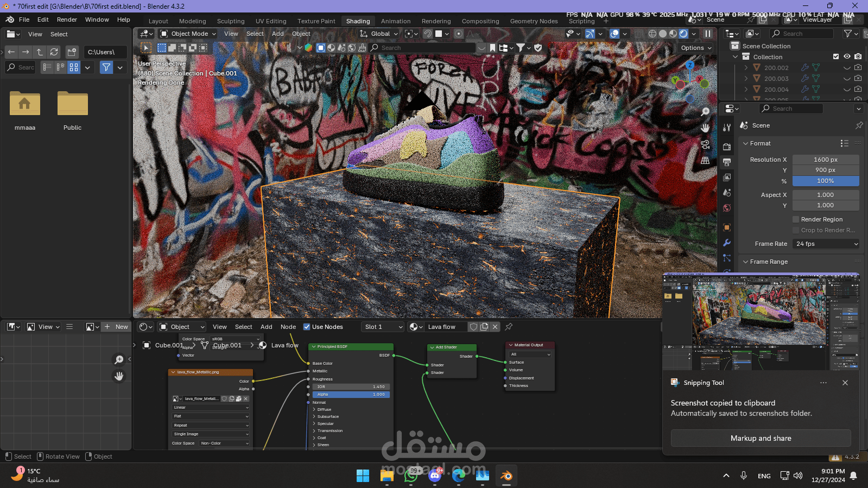Disable Collection render camera icon
The height and width of the screenshot is (488, 868).
pos(858,56)
